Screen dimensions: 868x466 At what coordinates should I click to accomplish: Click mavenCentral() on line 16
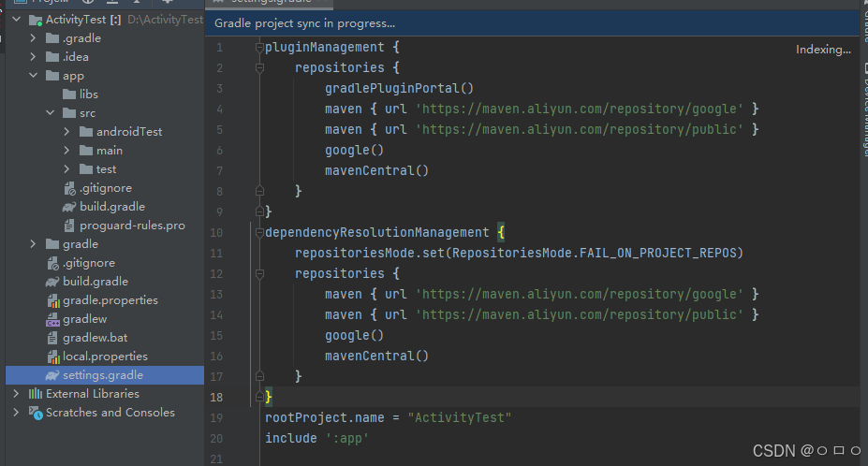pyautogui.click(x=376, y=357)
